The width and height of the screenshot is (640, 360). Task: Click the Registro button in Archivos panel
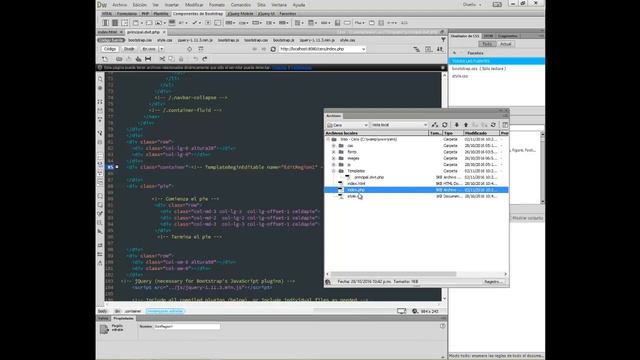pos(493,282)
